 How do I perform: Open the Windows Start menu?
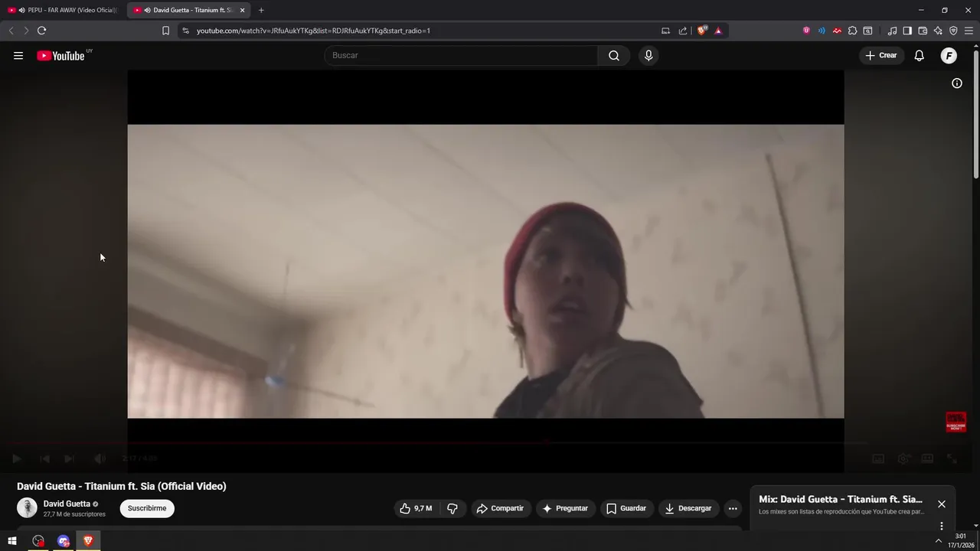11,541
